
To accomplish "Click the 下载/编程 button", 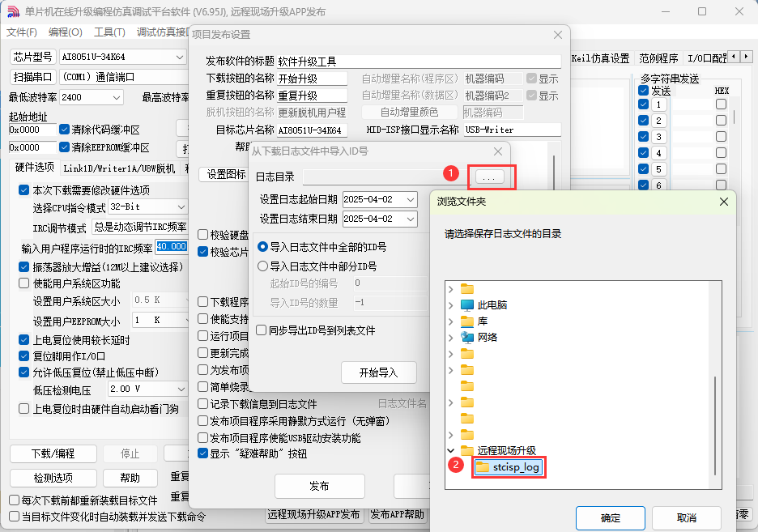I will pos(53,453).
